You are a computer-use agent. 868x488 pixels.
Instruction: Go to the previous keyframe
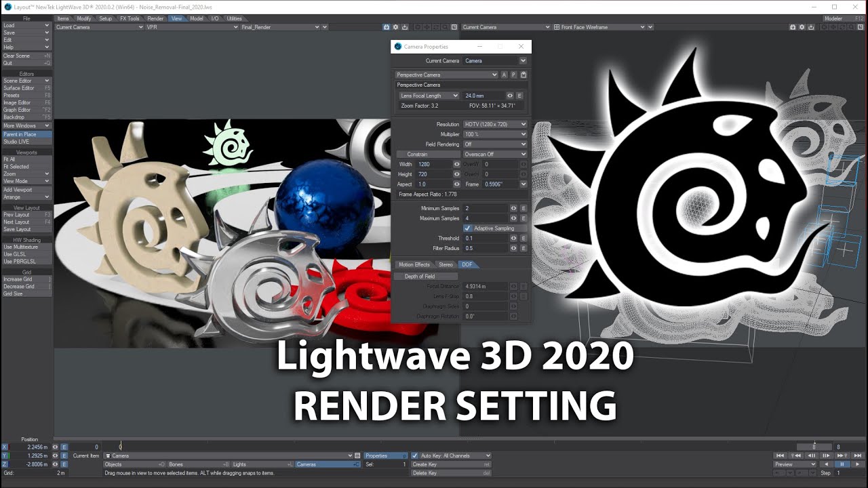coord(796,455)
